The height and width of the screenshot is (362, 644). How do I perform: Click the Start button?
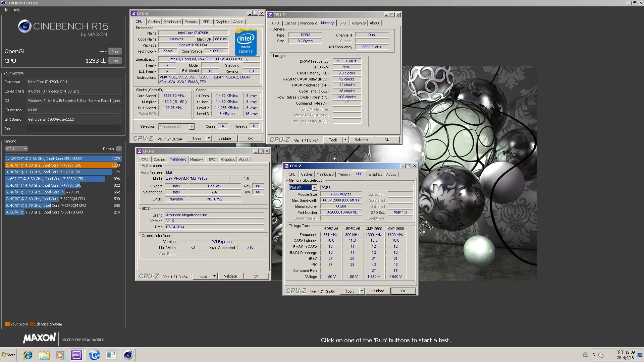pyautogui.click(x=8, y=355)
